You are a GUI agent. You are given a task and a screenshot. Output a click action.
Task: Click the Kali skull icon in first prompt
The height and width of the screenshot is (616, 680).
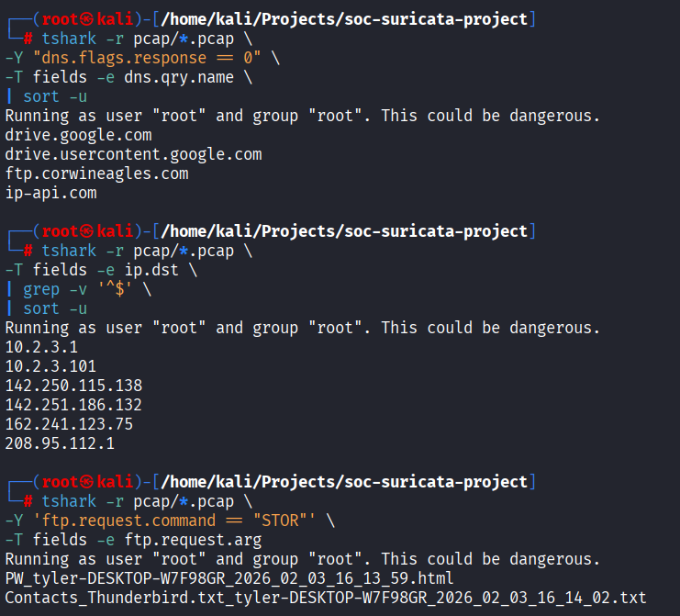point(86,19)
